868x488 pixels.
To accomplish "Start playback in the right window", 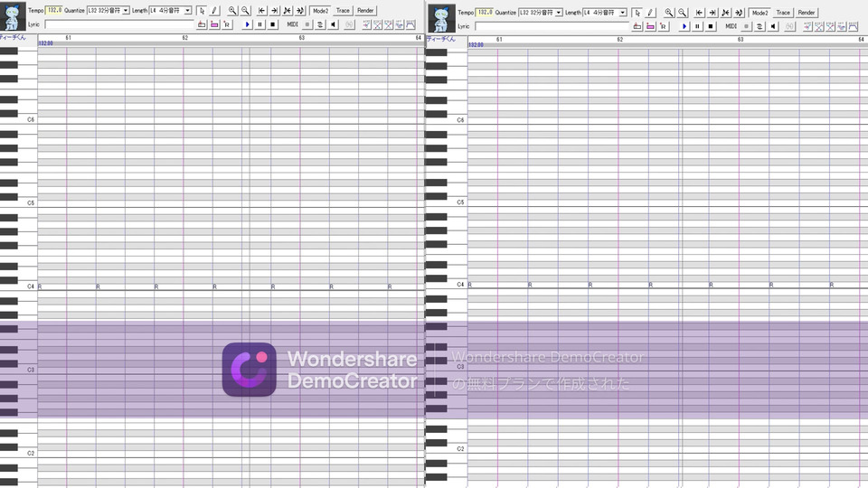I will click(x=684, y=26).
